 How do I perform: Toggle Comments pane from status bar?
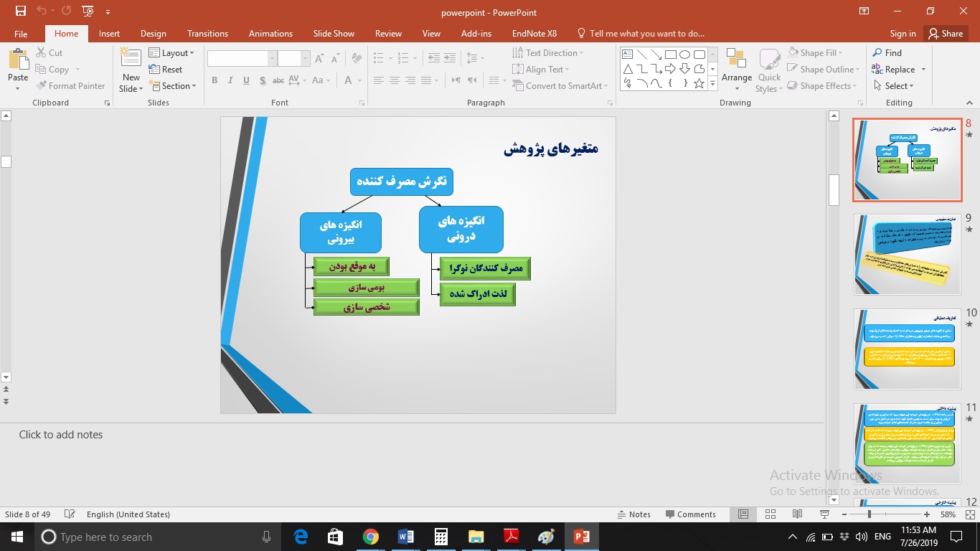pyautogui.click(x=692, y=514)
